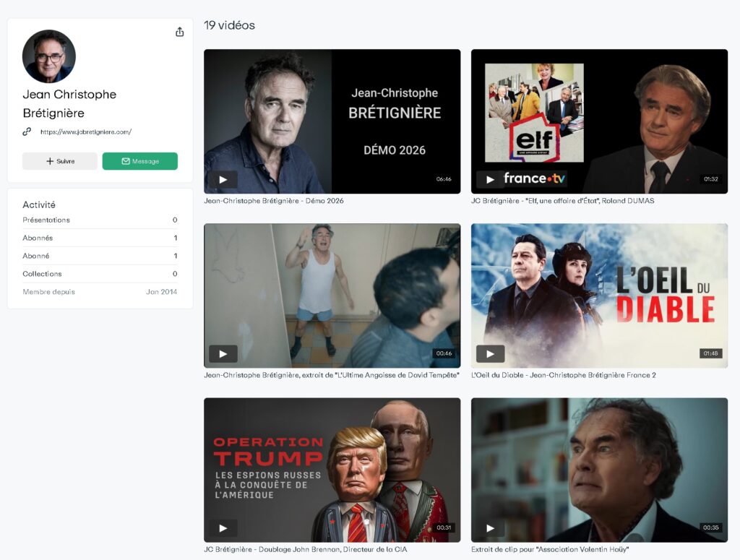This screenshot has width=740, height=560.
Task: Open the Présentations activity row
Action: [100, 220]
